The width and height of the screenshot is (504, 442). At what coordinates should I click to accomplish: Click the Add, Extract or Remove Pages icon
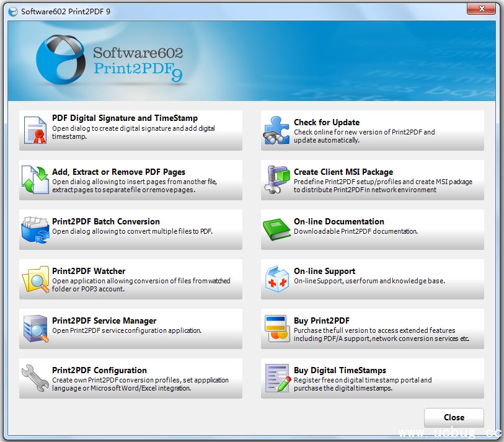pyautogui.click(x=35, y=180)
